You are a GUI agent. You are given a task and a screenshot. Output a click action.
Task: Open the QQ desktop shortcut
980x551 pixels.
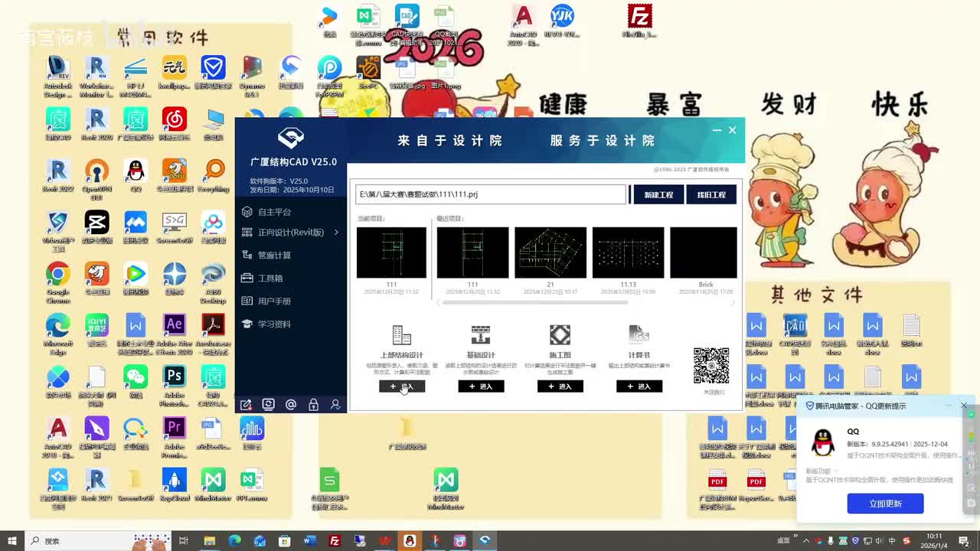point(136,177)
